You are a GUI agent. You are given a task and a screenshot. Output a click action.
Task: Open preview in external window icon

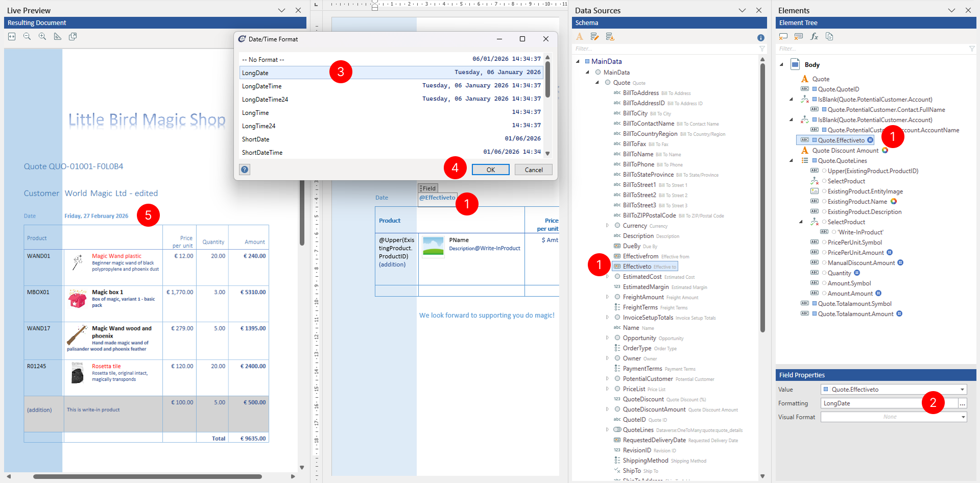click(73, 37)
